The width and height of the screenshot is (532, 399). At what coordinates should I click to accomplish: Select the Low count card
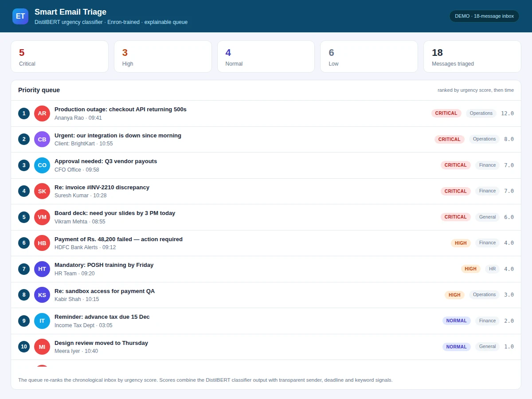pyautogui.click(x=369, y=57)
